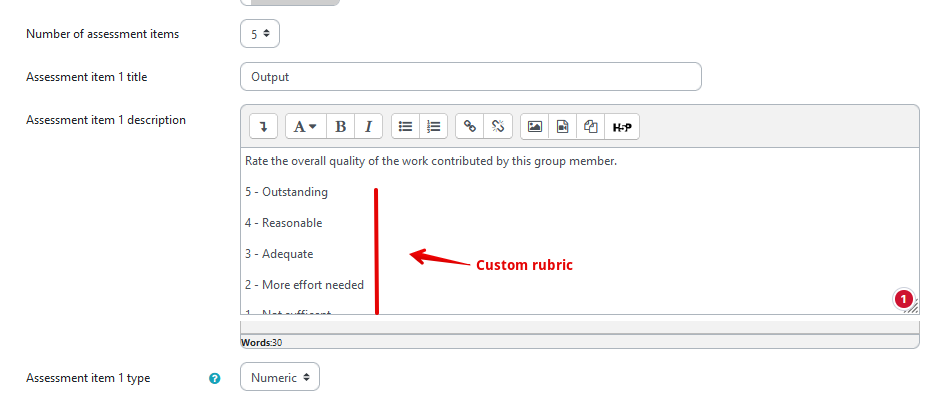Open manage files icon
The image size is (939, 399).
click(590, 126)
